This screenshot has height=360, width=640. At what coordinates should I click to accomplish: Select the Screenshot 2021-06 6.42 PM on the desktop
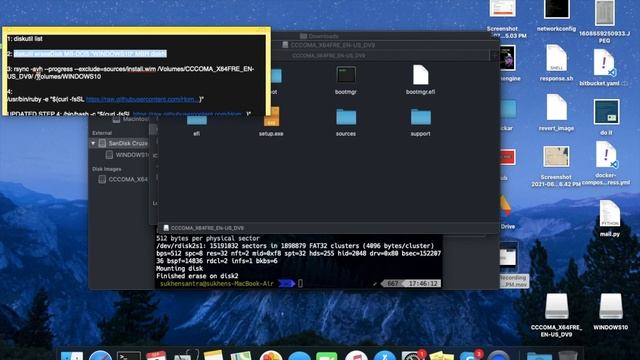coord(556,166)
